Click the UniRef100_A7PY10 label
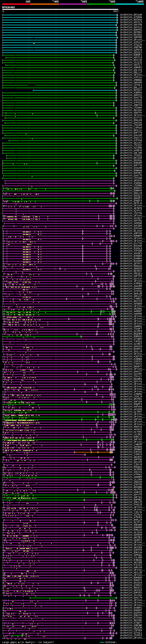The width and height of the screenshot is (146, 644). tap(131, 77)
